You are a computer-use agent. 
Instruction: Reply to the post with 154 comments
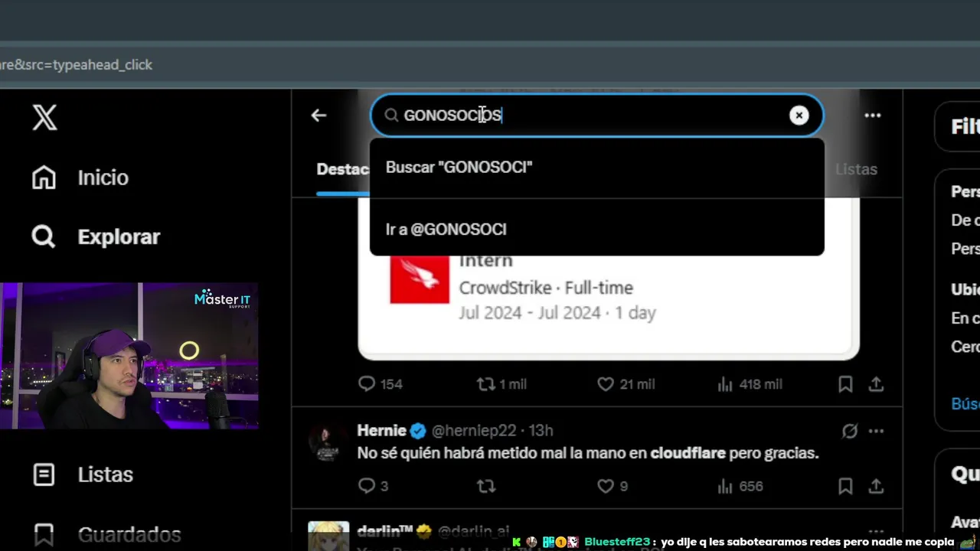pyautogui.click(x=381, y=384)
